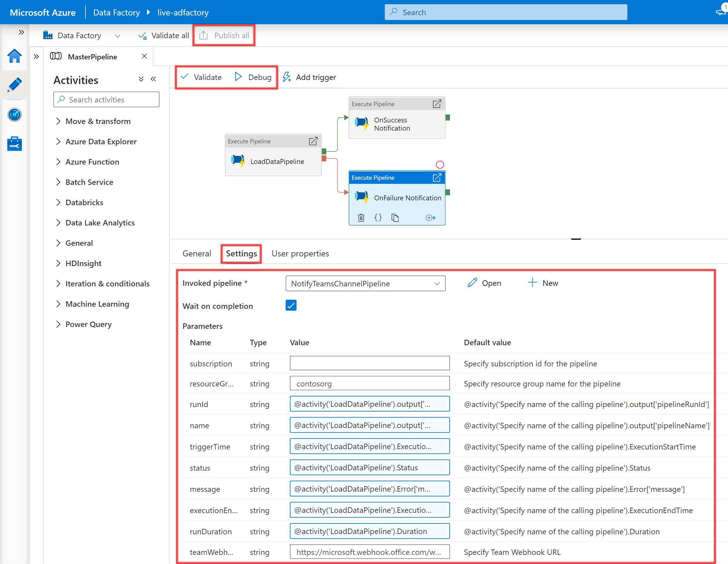Select the Settings tab

point(240,253)
